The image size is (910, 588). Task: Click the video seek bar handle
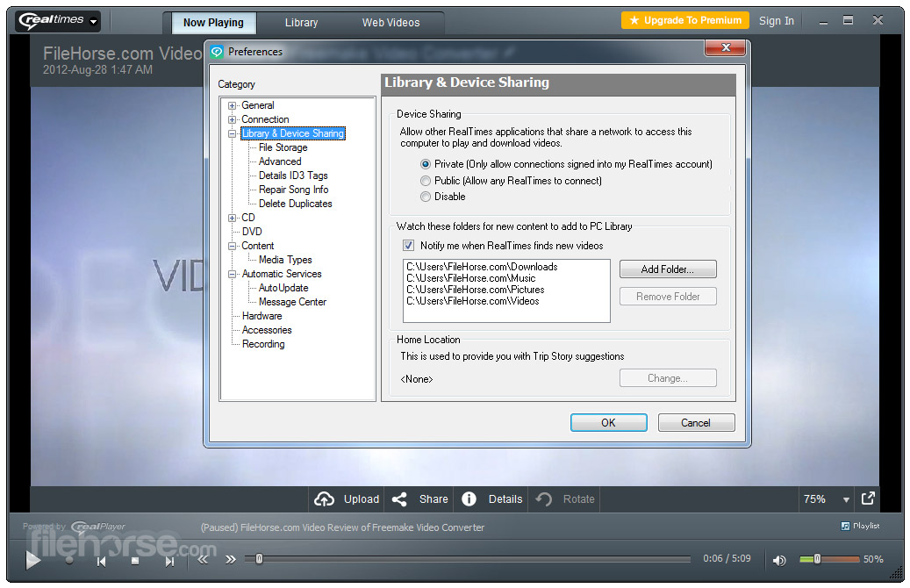(260, 559)
